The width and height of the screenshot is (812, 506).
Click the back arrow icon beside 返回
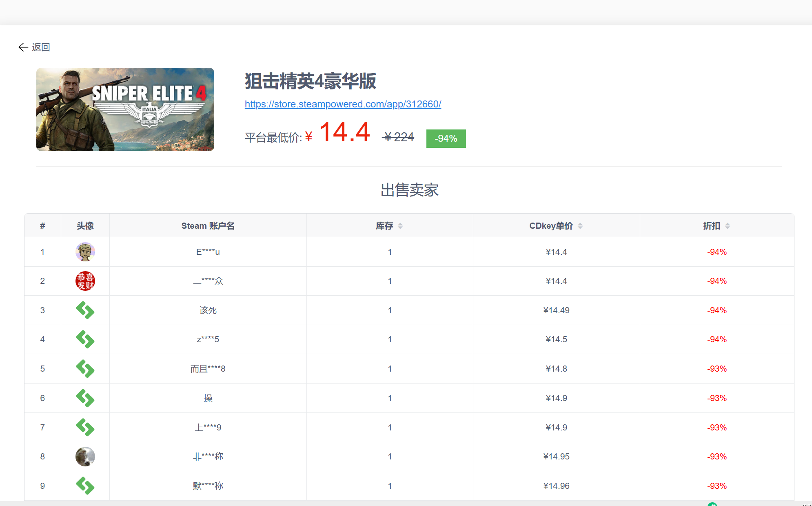point(23,47)
